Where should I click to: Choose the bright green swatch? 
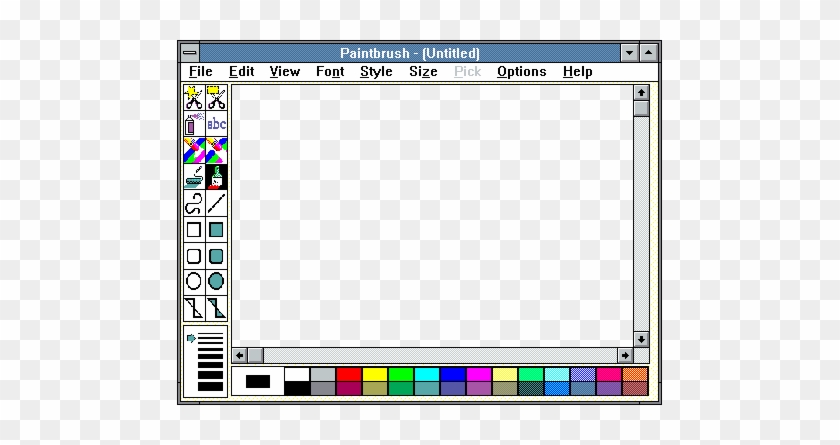[401, 374]
